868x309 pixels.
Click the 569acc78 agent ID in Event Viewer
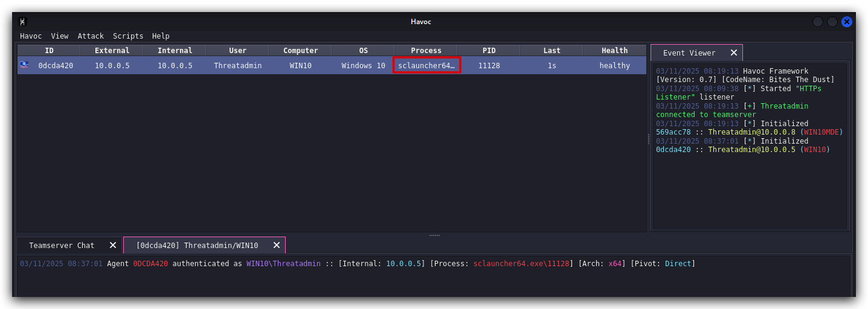[x=673, y=132]
